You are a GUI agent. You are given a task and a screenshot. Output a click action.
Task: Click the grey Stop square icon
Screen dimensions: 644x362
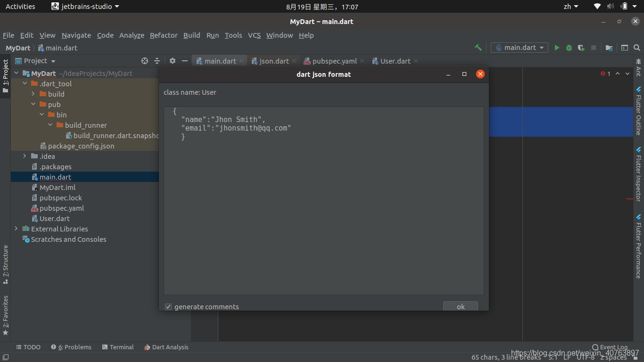pyautogui.click(x=594, y=48)
